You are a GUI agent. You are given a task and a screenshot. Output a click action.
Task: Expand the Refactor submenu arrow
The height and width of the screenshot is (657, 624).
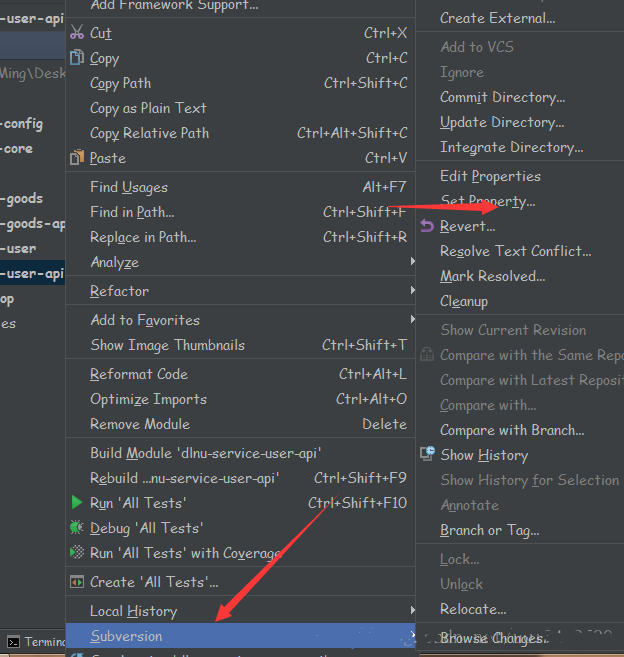[411, 291]
